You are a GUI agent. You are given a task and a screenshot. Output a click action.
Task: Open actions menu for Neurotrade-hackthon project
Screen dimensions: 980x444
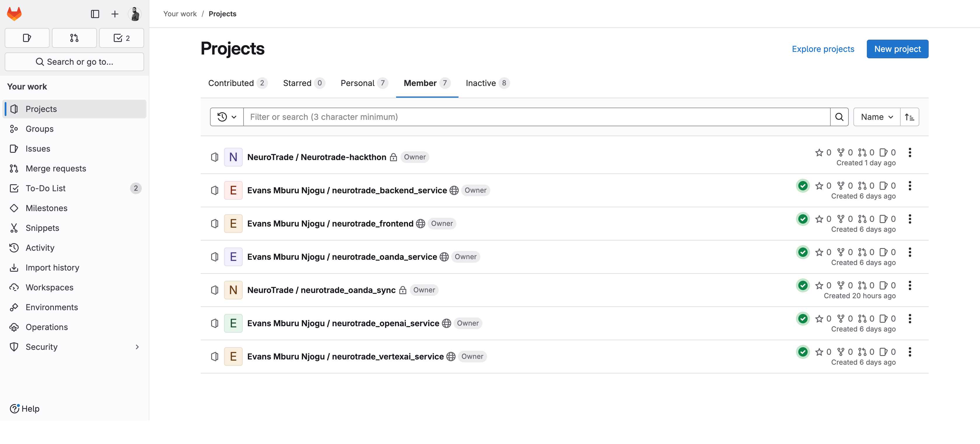pos(910,153)
